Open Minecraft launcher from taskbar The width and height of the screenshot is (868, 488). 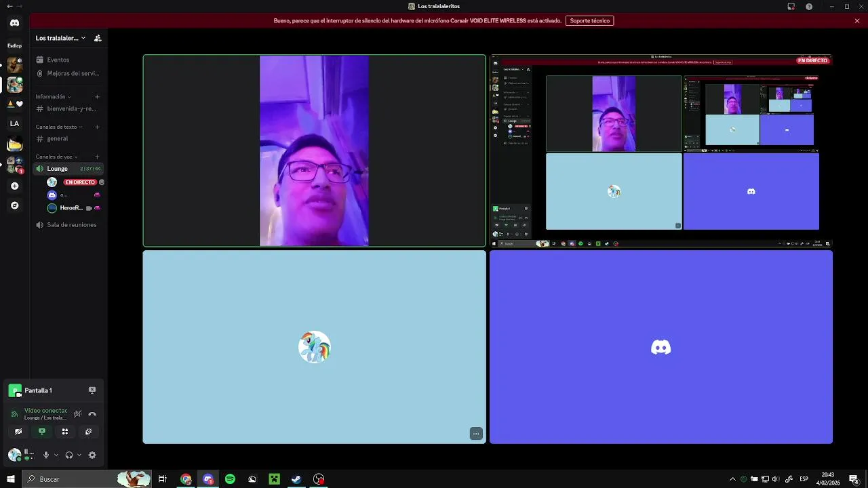point(274,479)
